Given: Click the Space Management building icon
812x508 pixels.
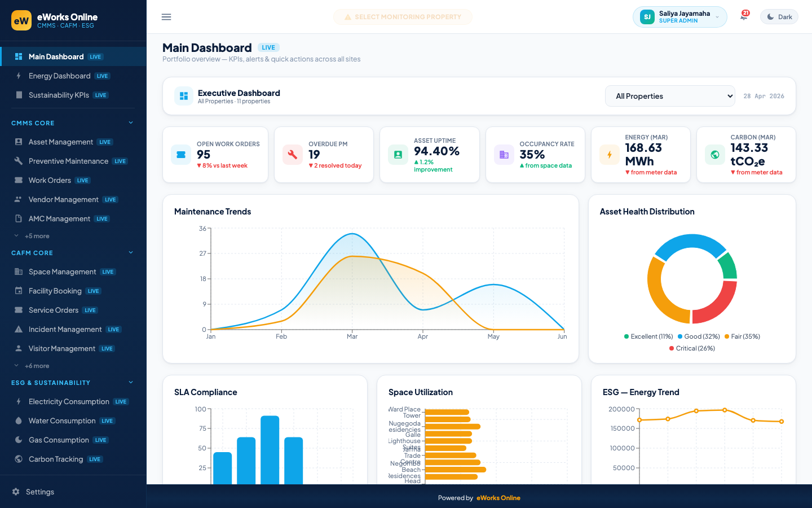Looking at the screenshot, I should point(19,271).
